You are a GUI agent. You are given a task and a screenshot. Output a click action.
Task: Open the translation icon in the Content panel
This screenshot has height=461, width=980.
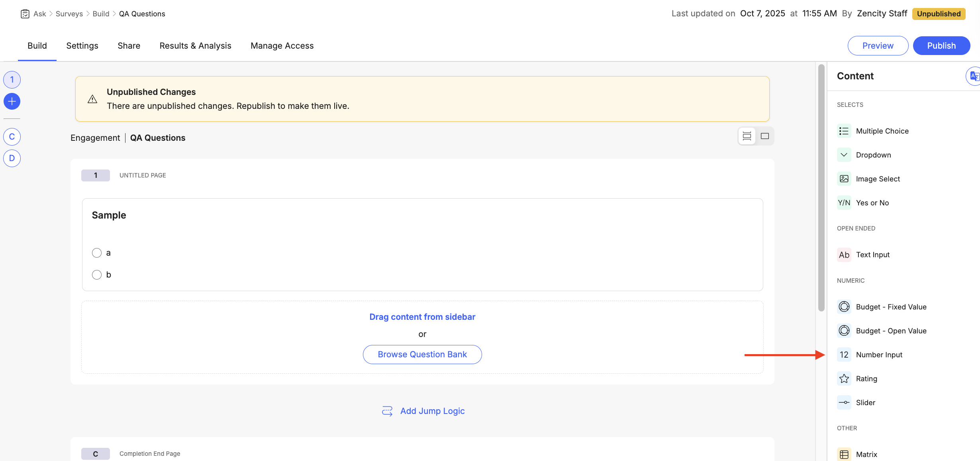point(974,76)
